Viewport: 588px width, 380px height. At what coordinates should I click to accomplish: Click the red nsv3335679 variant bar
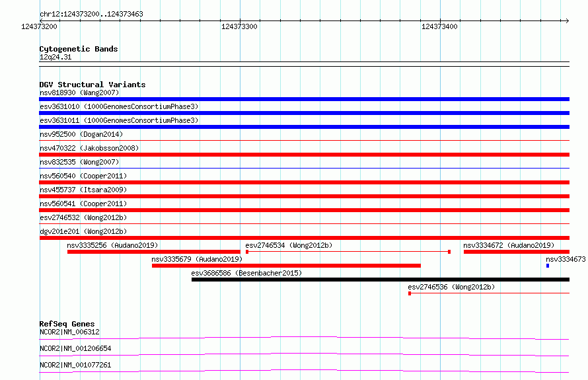point(286,266)
